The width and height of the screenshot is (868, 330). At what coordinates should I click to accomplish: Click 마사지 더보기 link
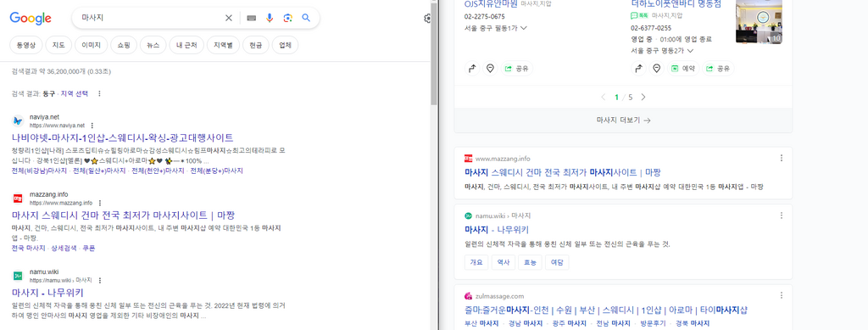click(x=623, y=120)
